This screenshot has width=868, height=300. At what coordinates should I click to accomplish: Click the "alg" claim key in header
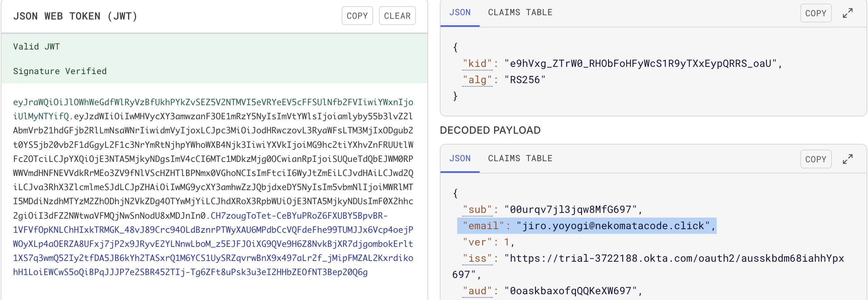point(477,80)
